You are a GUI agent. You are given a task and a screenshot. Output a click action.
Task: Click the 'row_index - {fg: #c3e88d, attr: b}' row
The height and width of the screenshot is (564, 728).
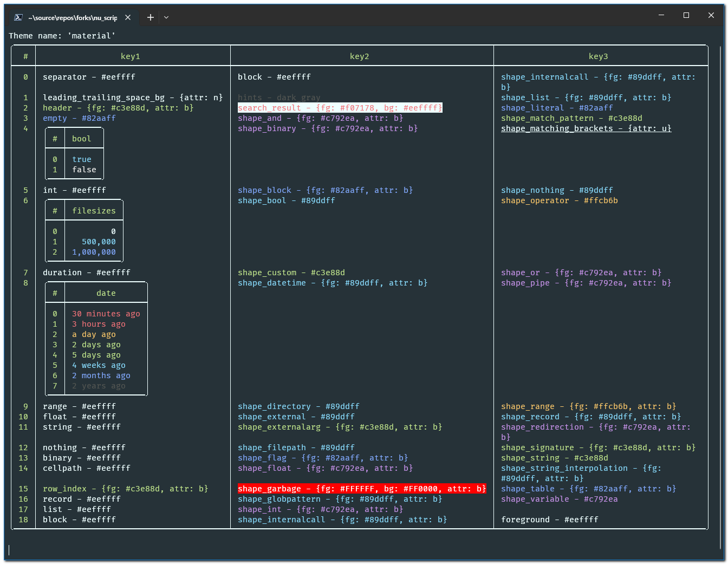coord(126,489)
